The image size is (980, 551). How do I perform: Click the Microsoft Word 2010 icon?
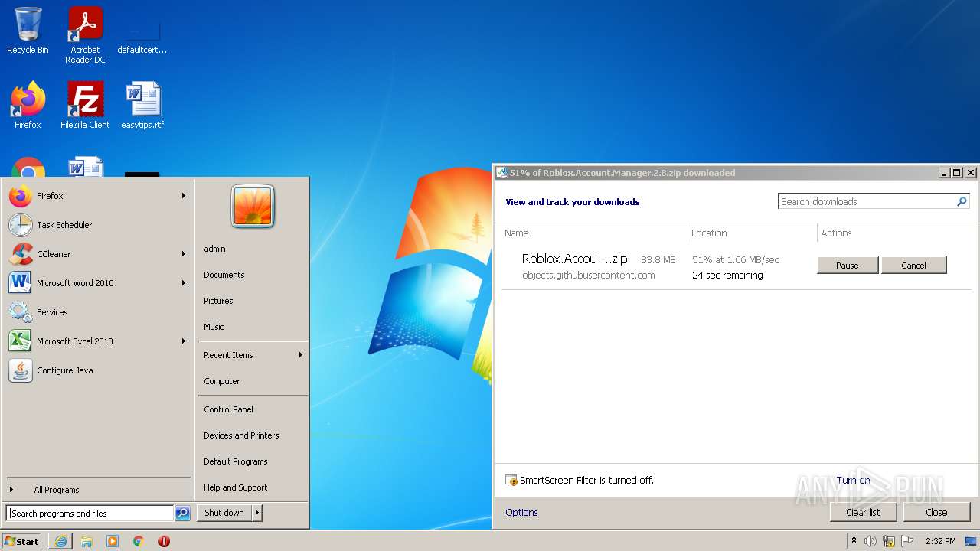click(21, 283)
